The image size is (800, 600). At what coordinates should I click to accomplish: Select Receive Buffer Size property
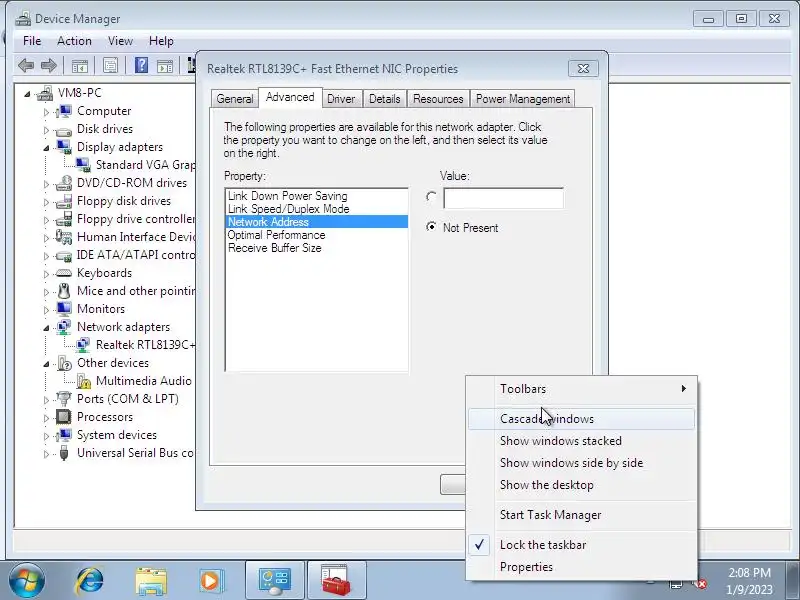(316, 248)
